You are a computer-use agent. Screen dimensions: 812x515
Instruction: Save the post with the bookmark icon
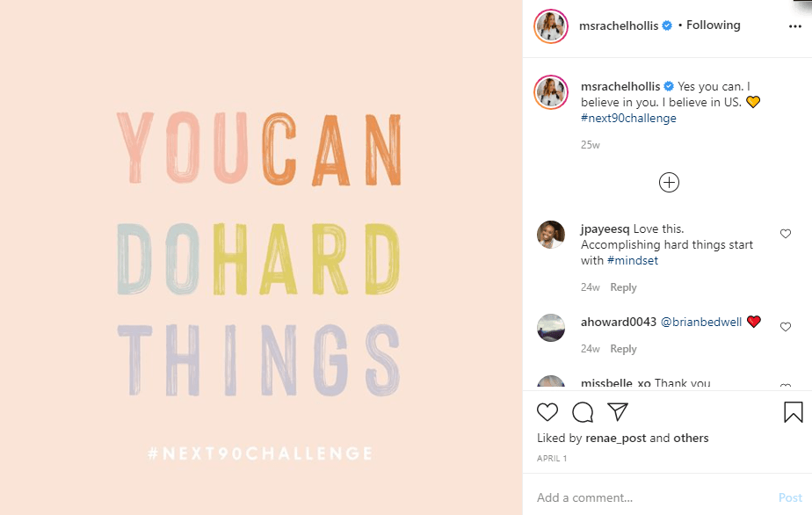[793, 412]
